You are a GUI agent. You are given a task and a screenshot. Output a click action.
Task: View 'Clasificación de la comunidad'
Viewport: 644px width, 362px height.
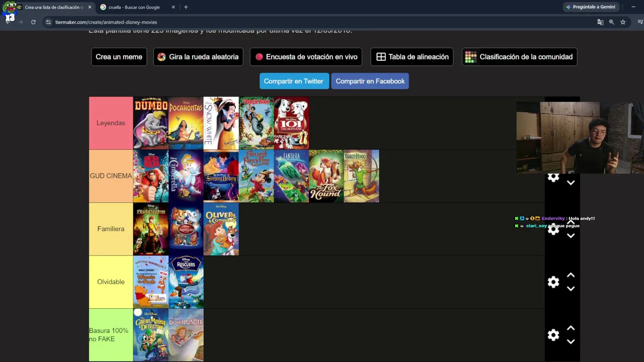click(x=519, y=57)
